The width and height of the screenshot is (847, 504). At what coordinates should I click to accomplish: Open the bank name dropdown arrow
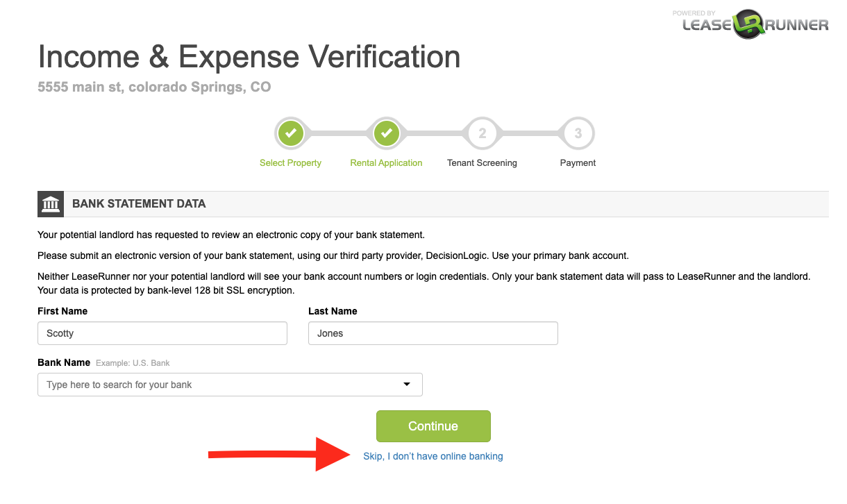click(407, 384)
